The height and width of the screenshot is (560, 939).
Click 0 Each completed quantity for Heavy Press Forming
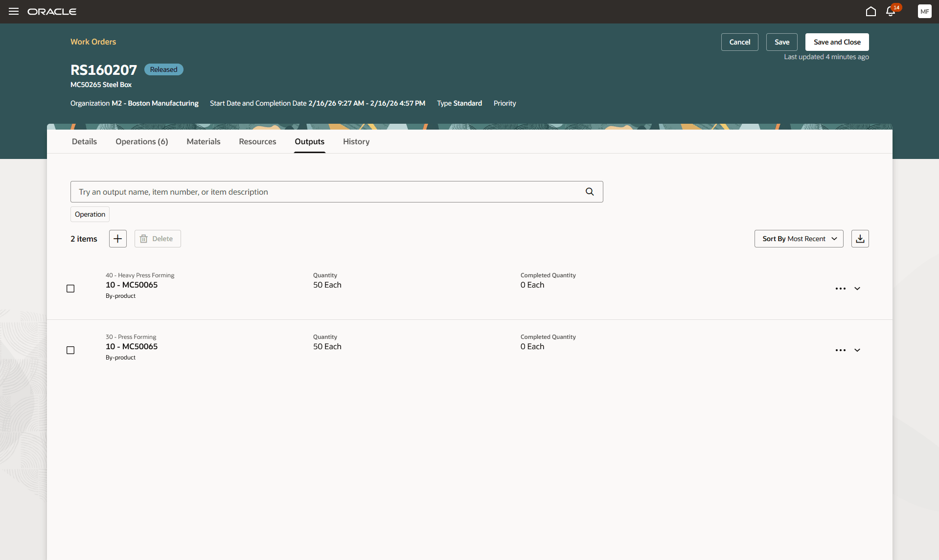[532, 285]
